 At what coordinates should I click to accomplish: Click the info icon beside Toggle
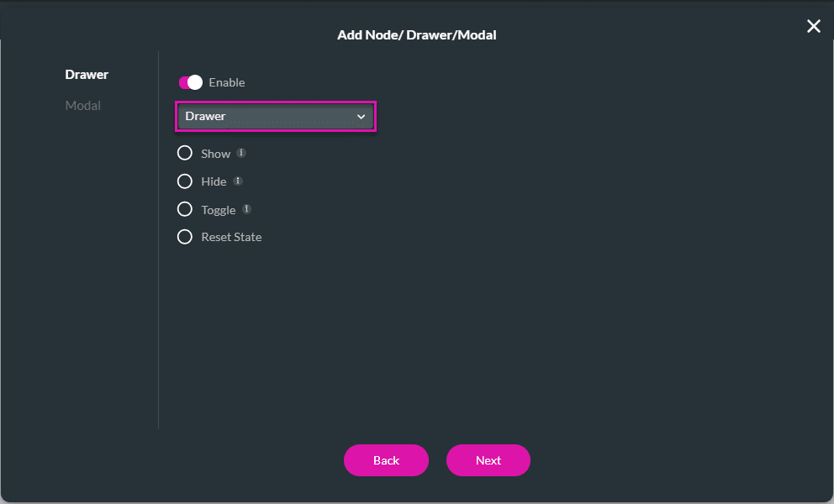(245, 208)
